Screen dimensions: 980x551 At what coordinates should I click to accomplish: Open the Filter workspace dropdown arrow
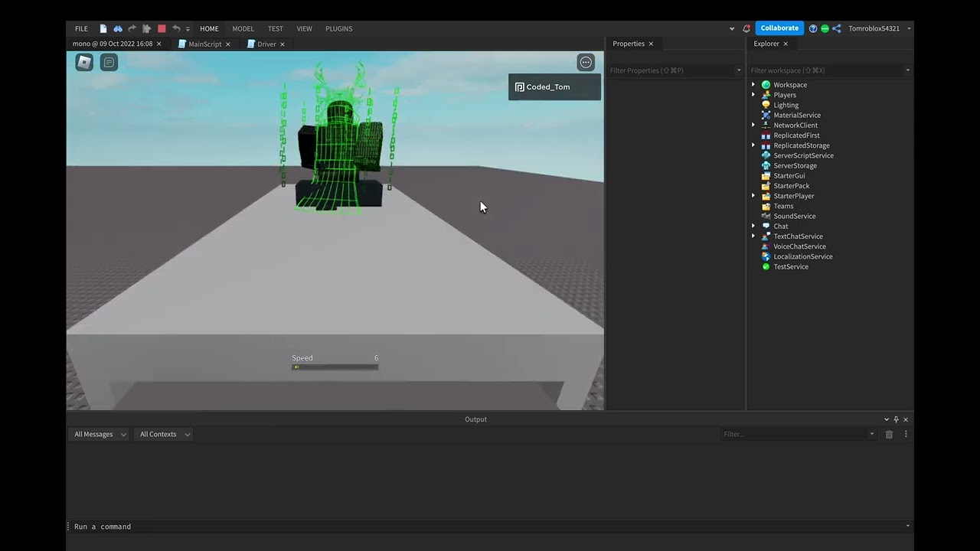click(x=908, y=70)
